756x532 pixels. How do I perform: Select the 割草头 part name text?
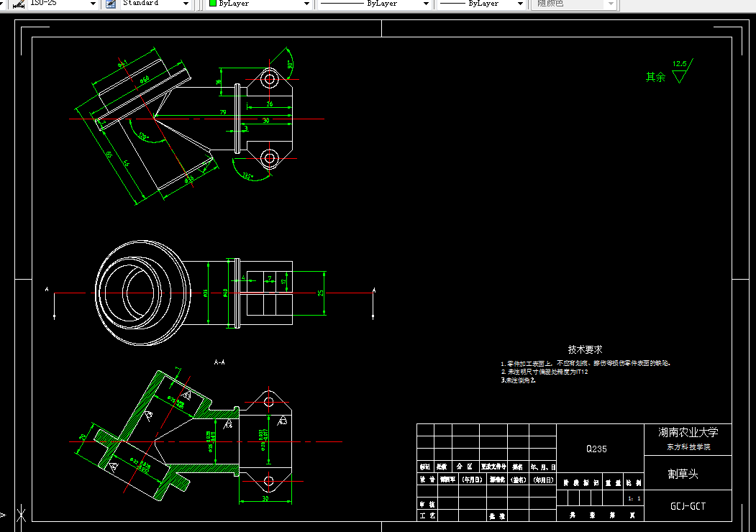[x=683, y=474]
